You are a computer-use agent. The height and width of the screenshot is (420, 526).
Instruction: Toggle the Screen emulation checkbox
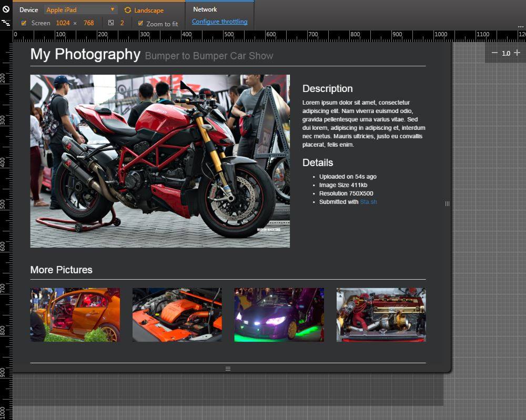click(24, 23)
